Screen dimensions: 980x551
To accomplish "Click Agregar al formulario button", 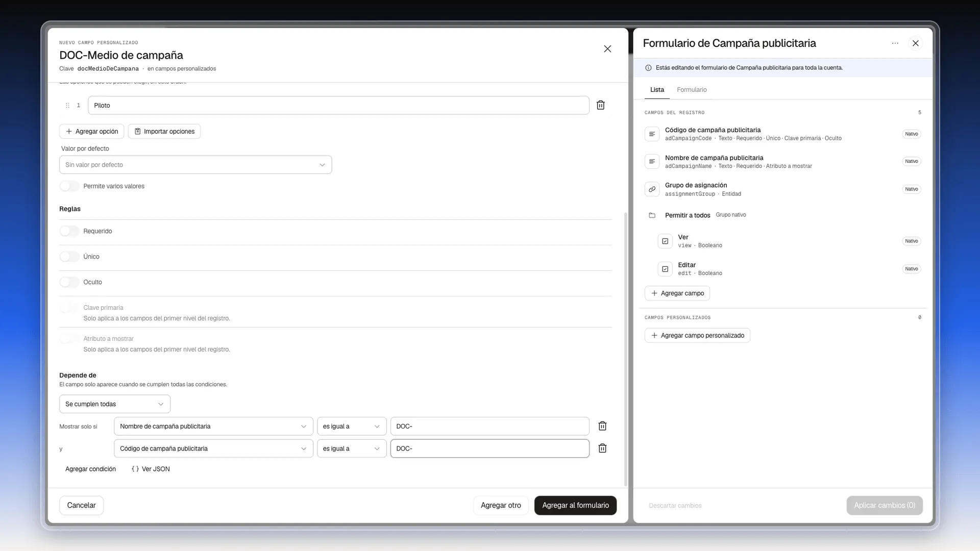I will coord(575,506).
